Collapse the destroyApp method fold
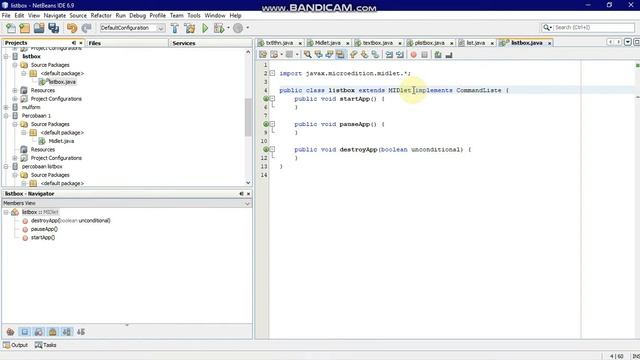Viewport: 640px width, 360px height. 272,149
